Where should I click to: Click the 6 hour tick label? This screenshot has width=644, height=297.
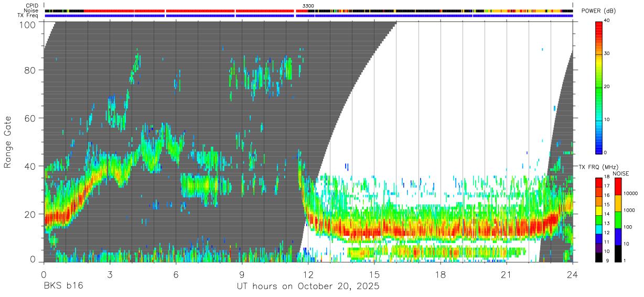click(x=176, y=274)
